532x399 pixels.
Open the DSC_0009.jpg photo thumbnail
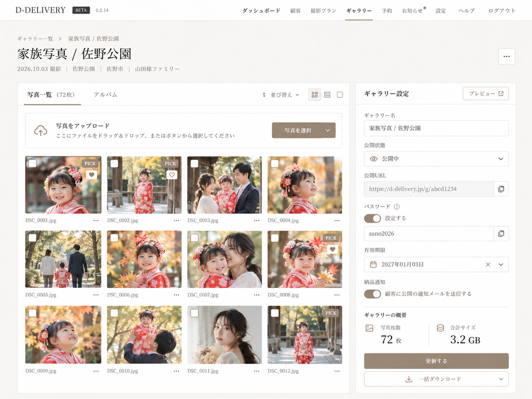pyautogui.click(x=63, y=335)
